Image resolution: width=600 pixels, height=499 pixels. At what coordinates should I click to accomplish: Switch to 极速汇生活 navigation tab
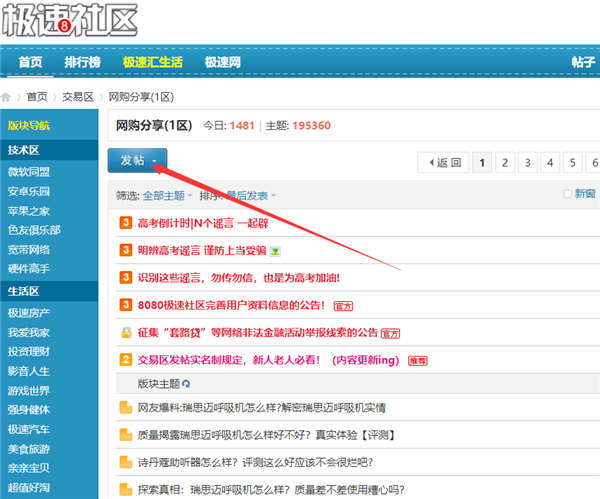click(153, 62)
